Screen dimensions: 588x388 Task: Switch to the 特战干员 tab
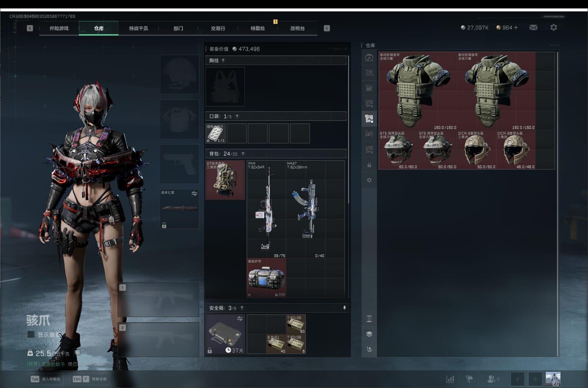138,28
